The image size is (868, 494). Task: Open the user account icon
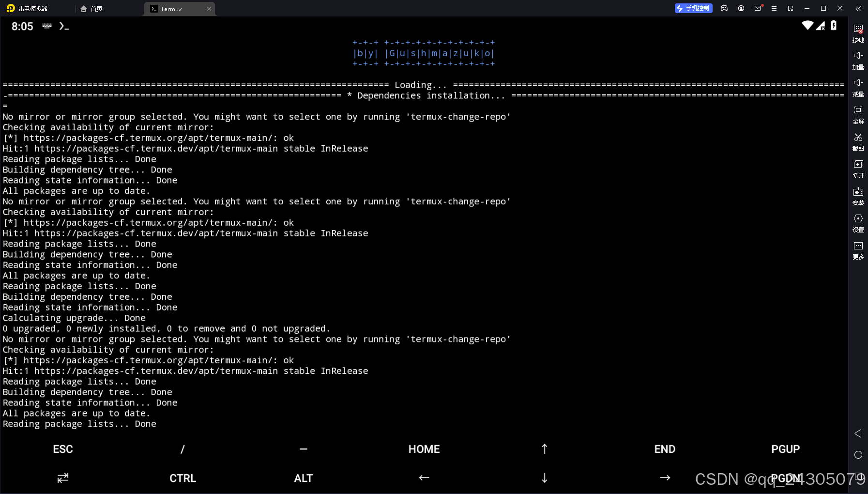741,8
